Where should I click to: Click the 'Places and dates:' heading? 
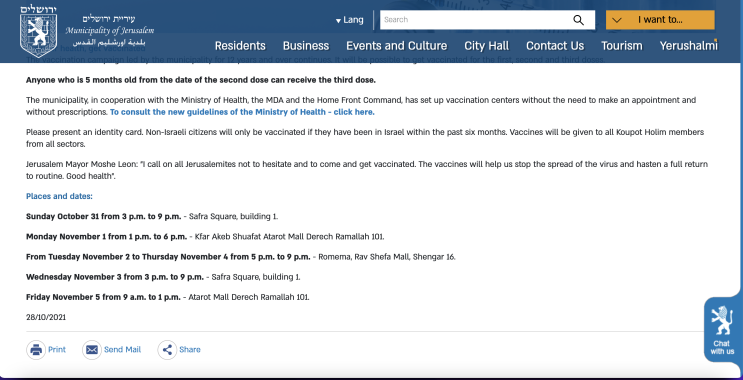click(x=59, y=196)
